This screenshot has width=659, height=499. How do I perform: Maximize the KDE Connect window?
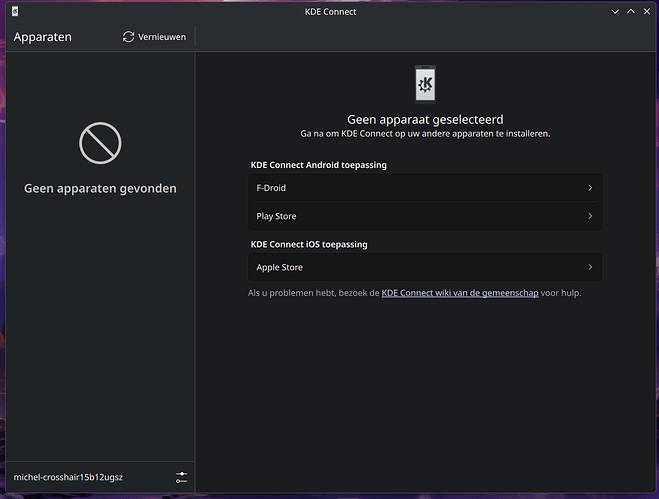pos(631,12)
